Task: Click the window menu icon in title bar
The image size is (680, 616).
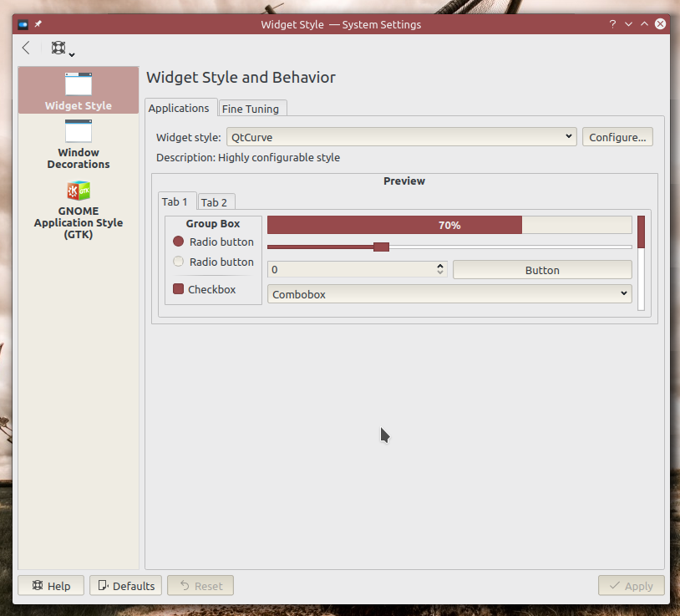Action: tap(23, 24)
